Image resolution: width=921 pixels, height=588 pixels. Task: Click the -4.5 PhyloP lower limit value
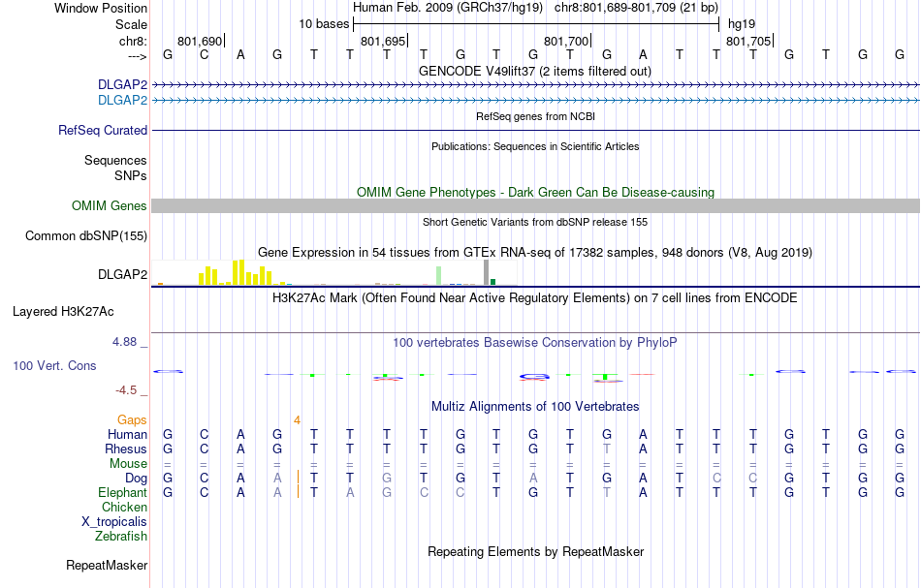pos(126,390)
